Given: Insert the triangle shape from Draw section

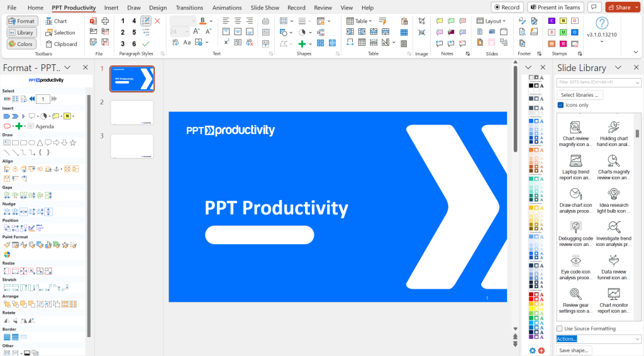Looking at the screenshot, I should pyautogui.click(x=40, y=143).
